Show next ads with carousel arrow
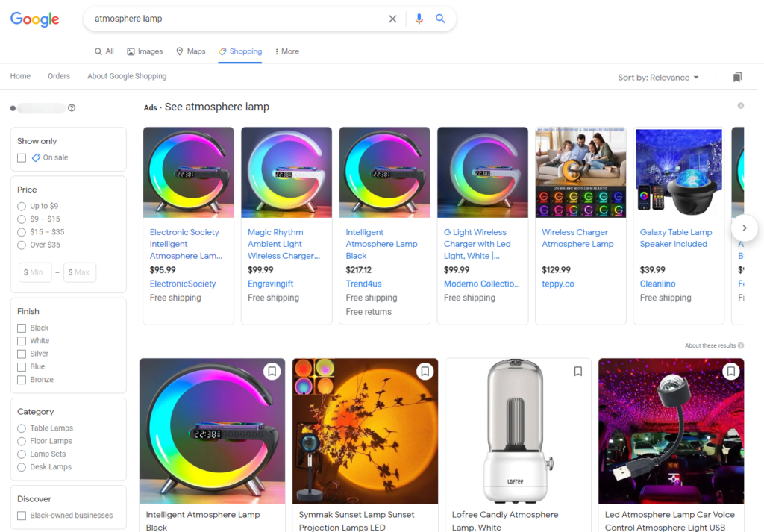The width and height of the screenshot is (764, 532). click(x=744, y=228)
